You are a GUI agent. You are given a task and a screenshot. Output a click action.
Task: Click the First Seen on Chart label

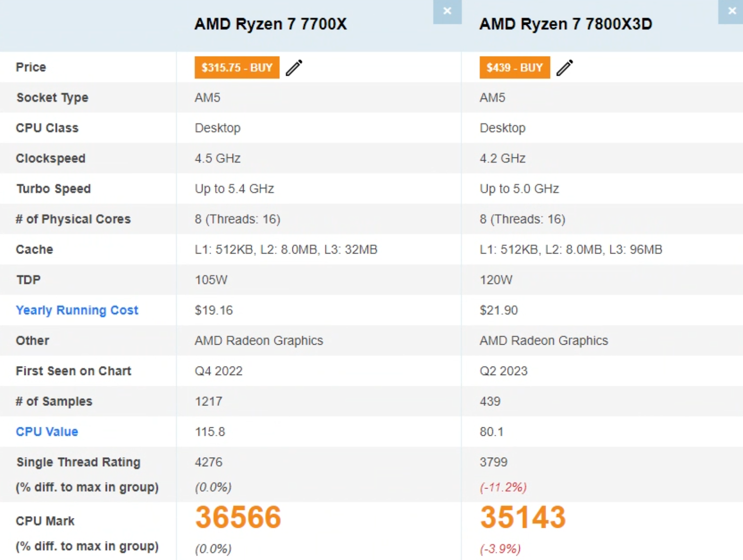[x=73, y=371]
